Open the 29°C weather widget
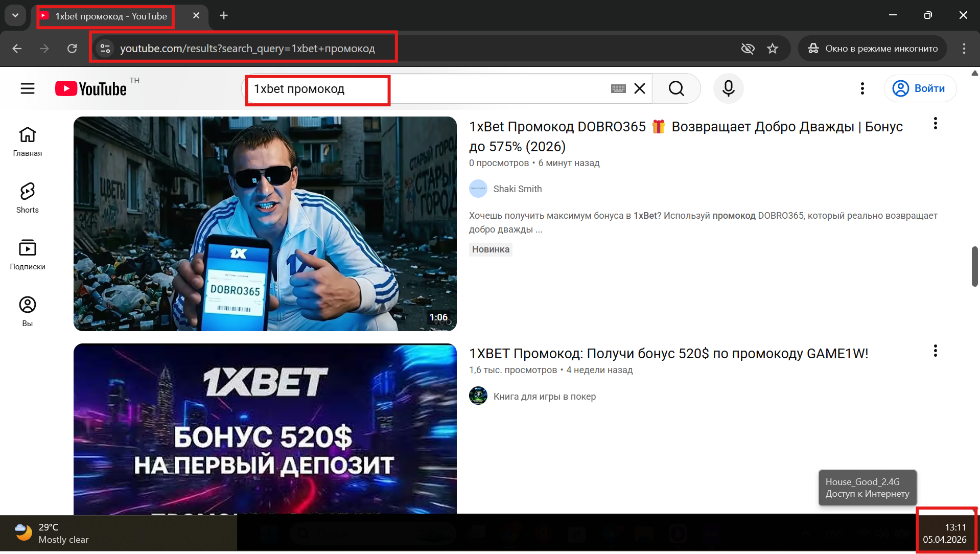The image size is (980, 554). click(x=51, y=533)
